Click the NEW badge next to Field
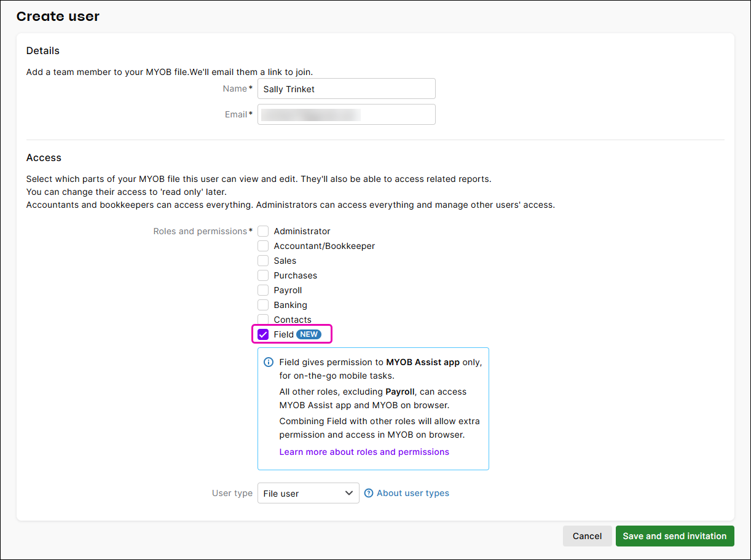Image resolution: width=751 pixels, height=560 pixels. pos(309,334)
